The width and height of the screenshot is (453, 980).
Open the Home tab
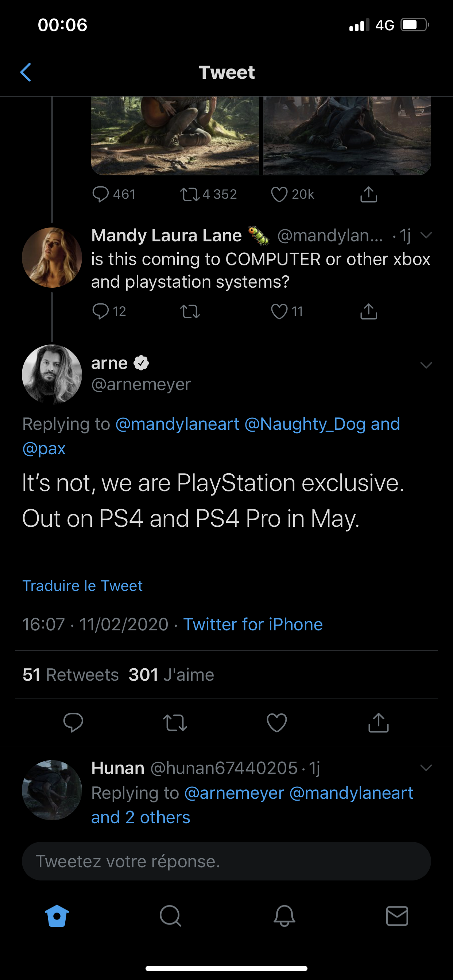[x=57, y=915]
